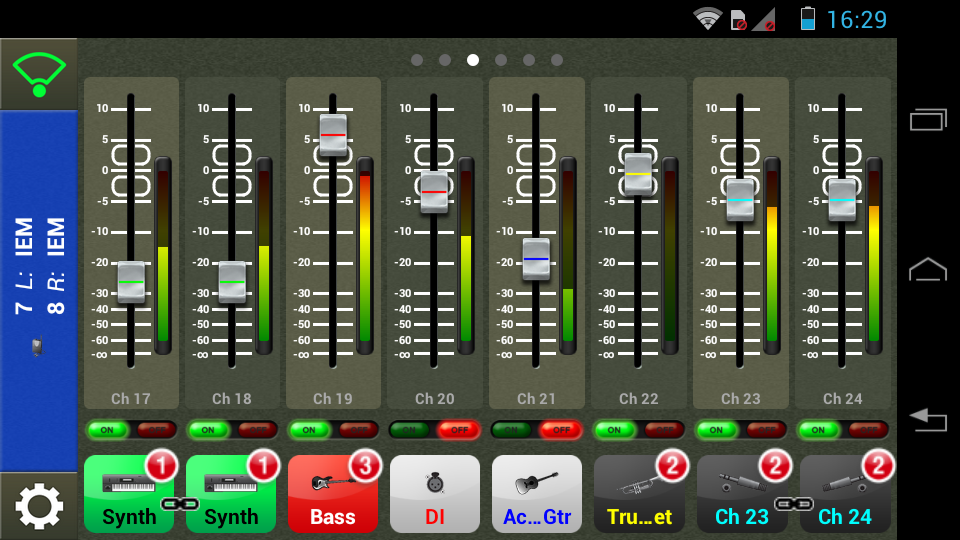Tap the Ch 20 strip label
Image resolution: width=960 pixels, height=540 pixels.
click(435, 399)
